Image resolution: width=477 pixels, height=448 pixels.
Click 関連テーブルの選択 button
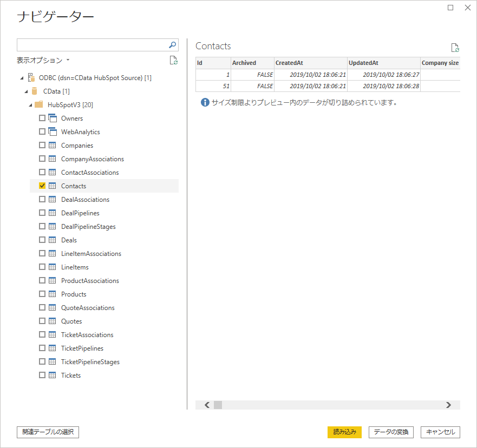(48, 432)
